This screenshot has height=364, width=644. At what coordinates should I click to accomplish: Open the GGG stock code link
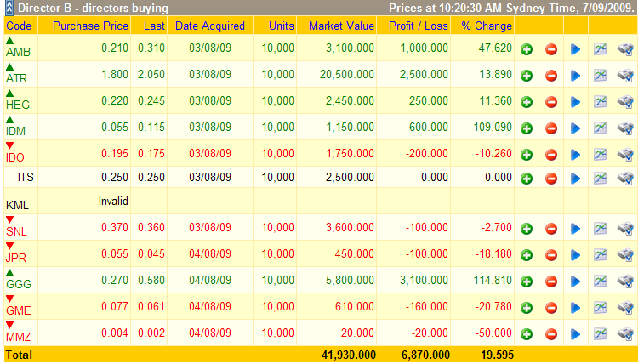tap(17, 286)
